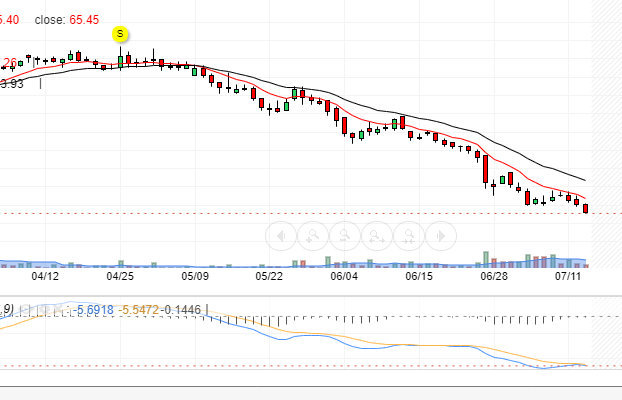This screenshot has width=622, height=400.
Task: Click the 04/12 date label
Action: click(x=45, y=276)
